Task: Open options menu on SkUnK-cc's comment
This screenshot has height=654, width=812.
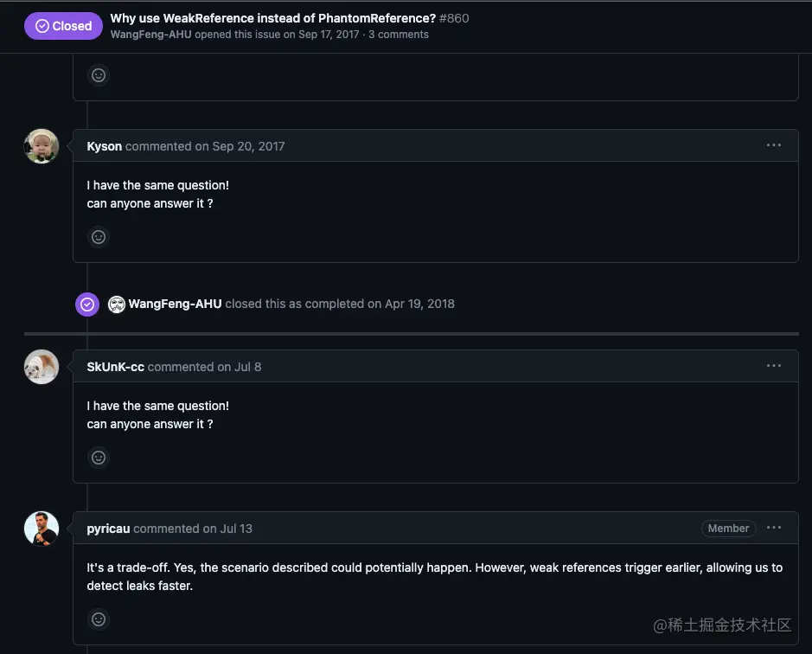Action: pyautogui.click(x=774, y=366)
